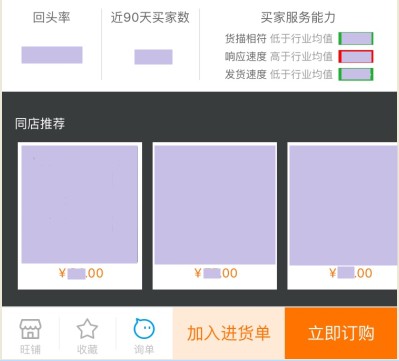Click 高于行业均值 text
The image size is (399, 361).
301,56
